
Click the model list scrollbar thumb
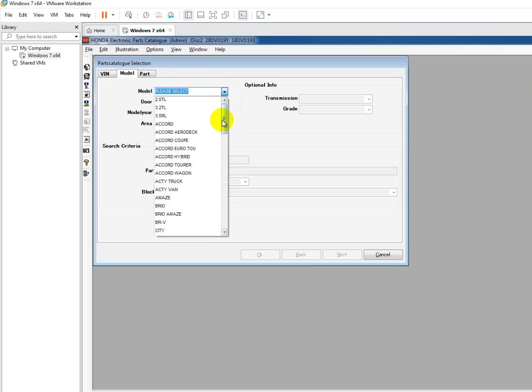pos(224,119)
